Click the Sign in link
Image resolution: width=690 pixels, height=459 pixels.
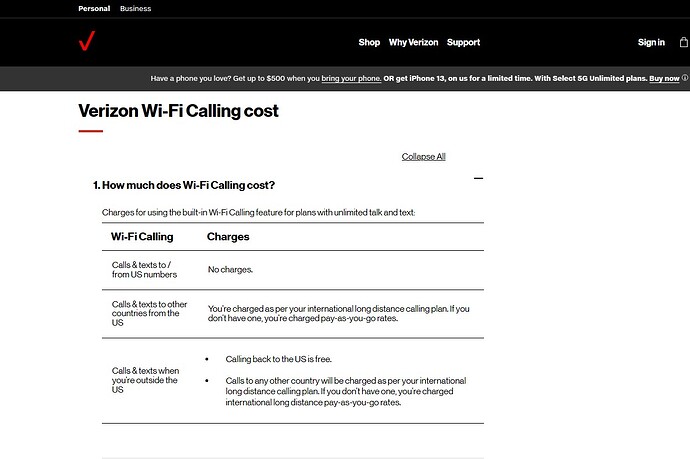coord(651,42)
